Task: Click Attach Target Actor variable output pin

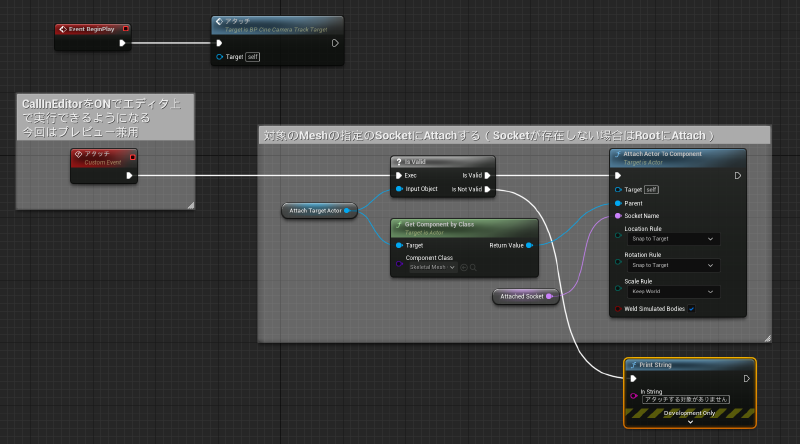Action: click(x=347, y=210)
